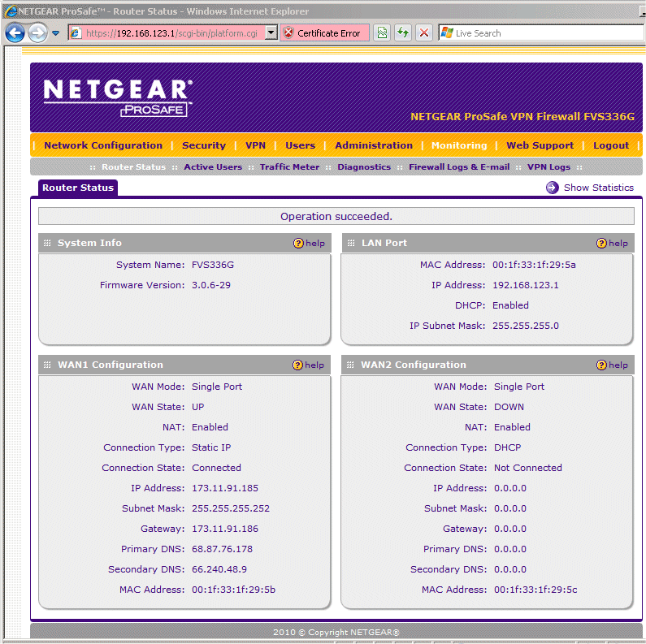Click the browser Back arrow button

coord(15,33)
